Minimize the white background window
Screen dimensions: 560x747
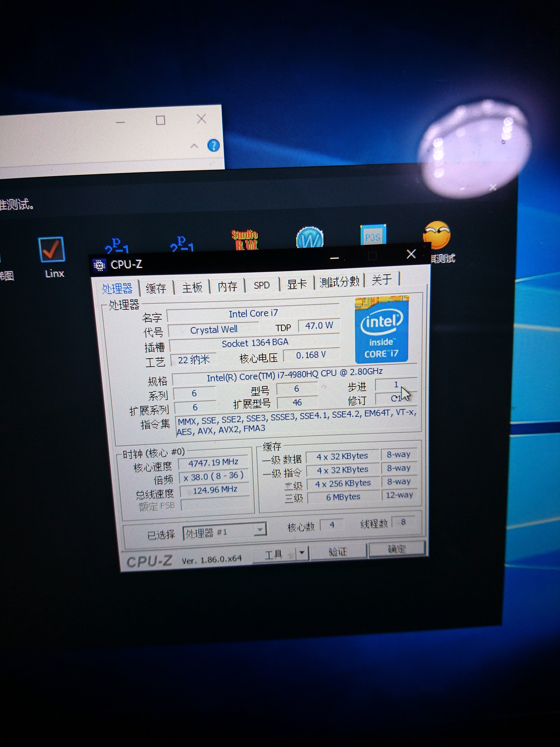click(x=121, y=122)
